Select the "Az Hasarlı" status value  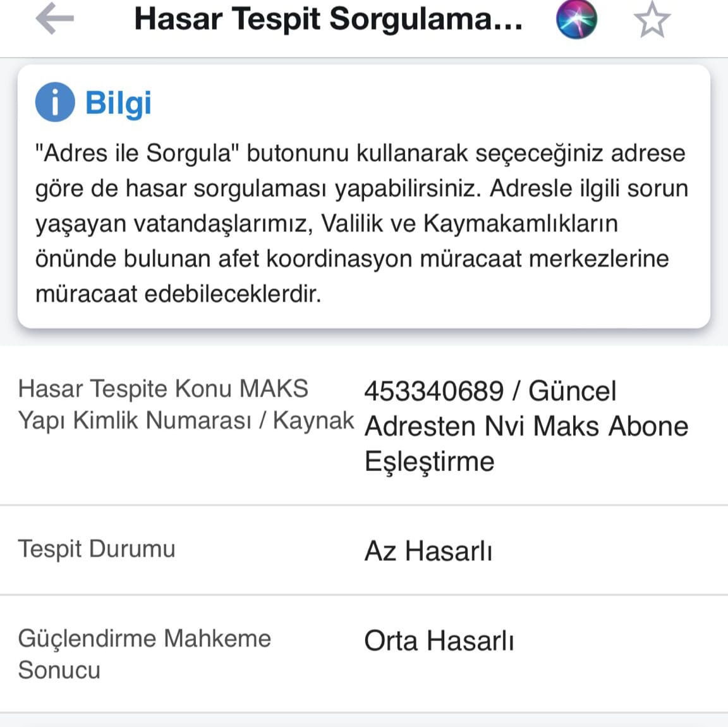pyautogui.click(x=428, y=551)
